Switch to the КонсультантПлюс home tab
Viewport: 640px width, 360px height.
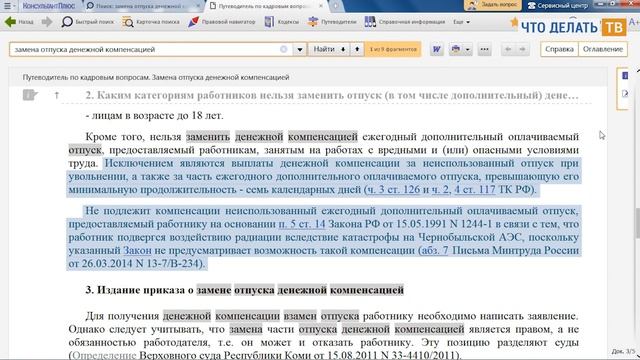coord(49,6)
